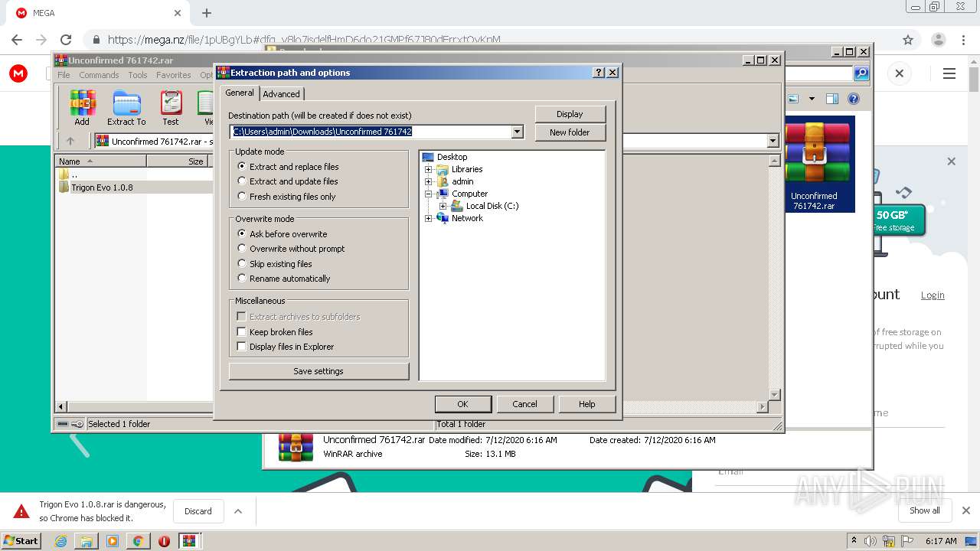This screenshot has width=980, height=551.
Task: Click the MEGA logo icon
Action: [18, 73]
